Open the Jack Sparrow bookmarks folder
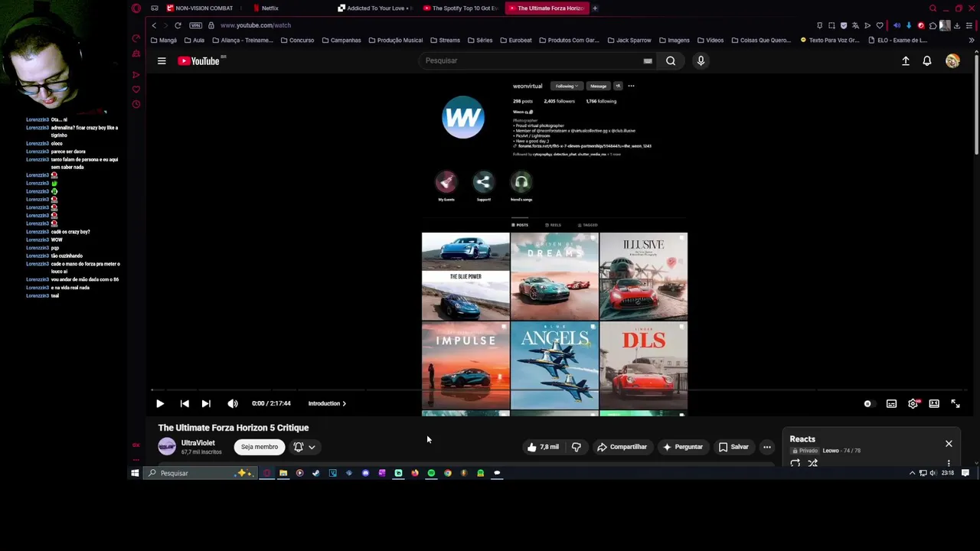The width and height of the screenshot is (980, 551). click(629, 40)
